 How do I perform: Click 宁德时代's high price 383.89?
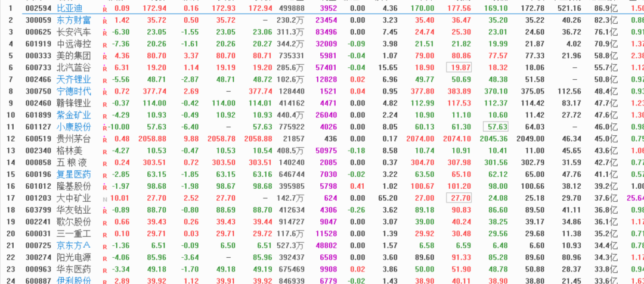pyautogui.click(x=459, y=91)
